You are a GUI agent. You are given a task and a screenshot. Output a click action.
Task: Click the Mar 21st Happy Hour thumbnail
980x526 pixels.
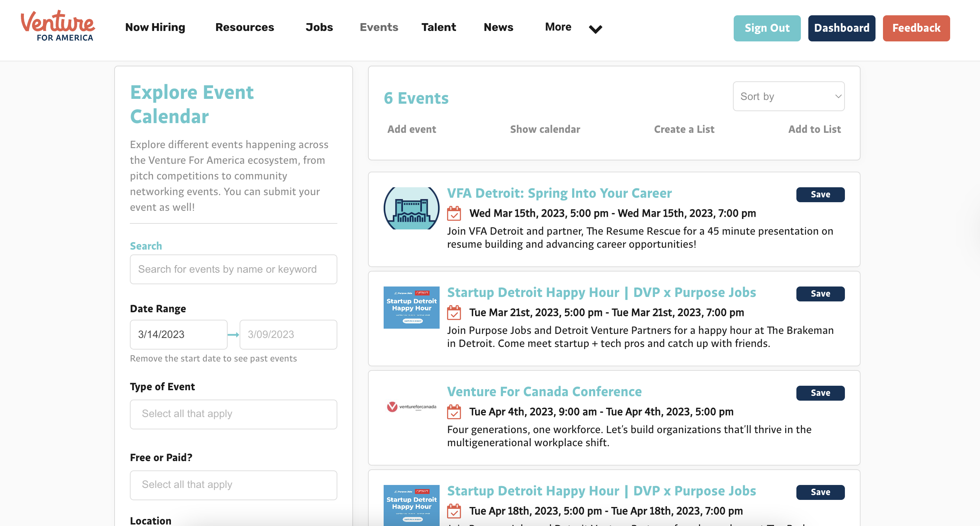[x=411, y=307]
